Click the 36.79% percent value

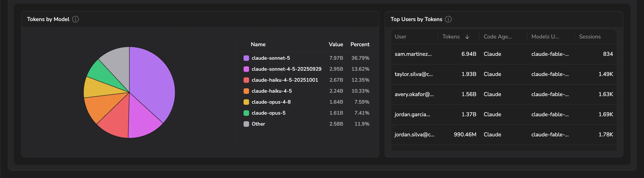click(360, 58)
